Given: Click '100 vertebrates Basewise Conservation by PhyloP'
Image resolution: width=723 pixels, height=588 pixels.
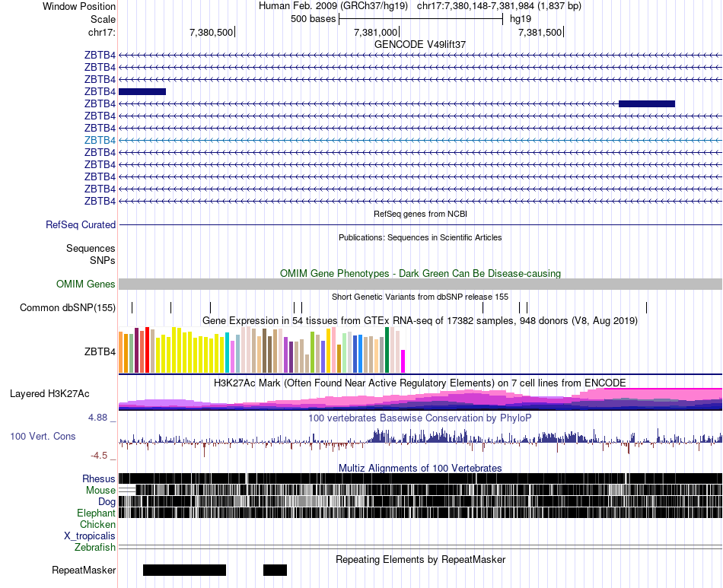Looking at the screenshot, I should coord(420,418).
